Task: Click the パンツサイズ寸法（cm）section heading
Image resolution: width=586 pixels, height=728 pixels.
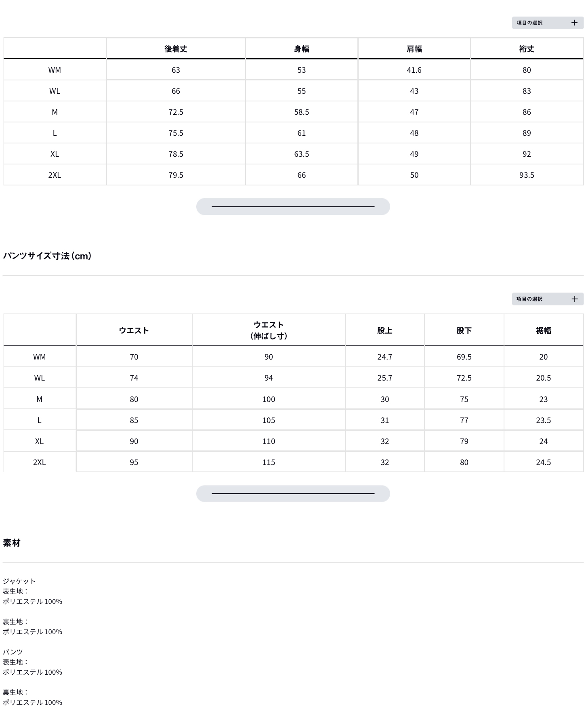Action: click(47, 256)
